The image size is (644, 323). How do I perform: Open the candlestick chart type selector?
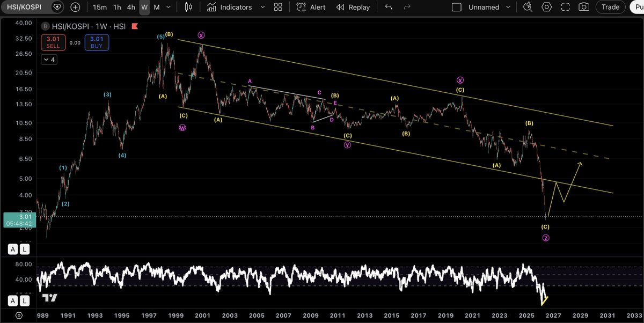tap(188, 7)
